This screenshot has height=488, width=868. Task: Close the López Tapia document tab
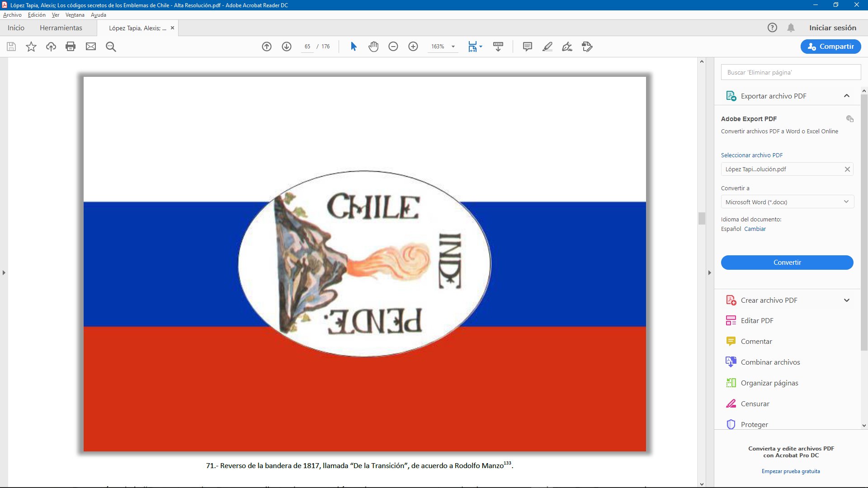pyautogui.click(x=172, y=28)
